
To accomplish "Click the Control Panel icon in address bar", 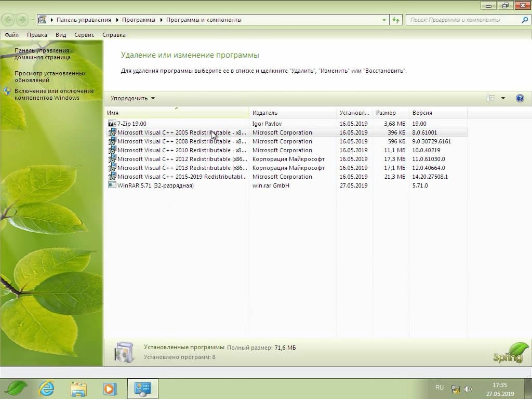I will [x=43, y=20].
